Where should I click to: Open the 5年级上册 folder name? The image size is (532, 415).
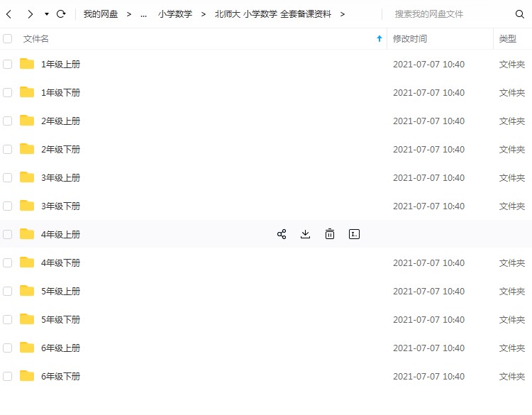61,291
